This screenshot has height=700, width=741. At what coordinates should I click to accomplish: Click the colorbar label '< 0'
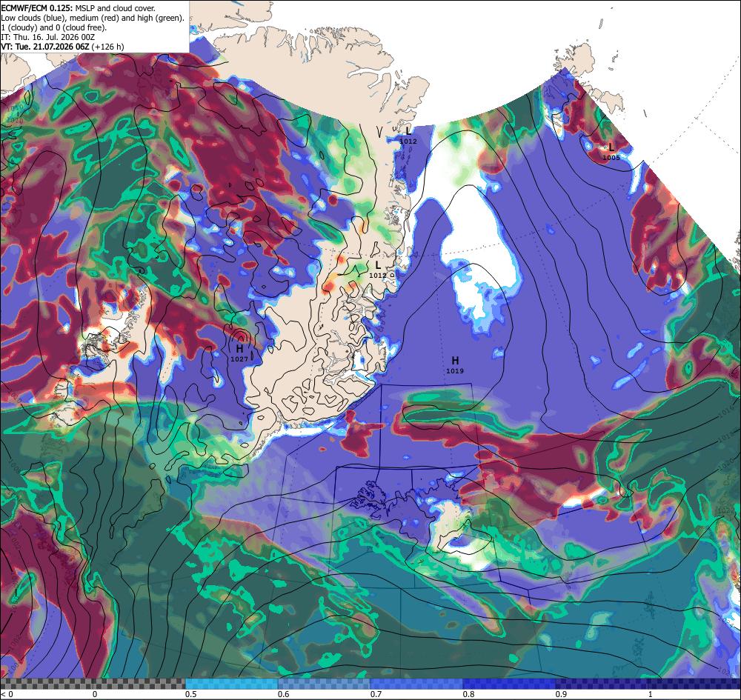click(x=7, y=694)
